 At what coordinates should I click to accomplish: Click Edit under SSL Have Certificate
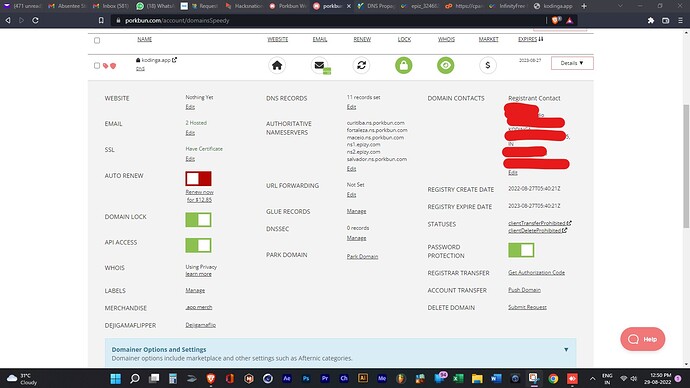click(190, 159)
